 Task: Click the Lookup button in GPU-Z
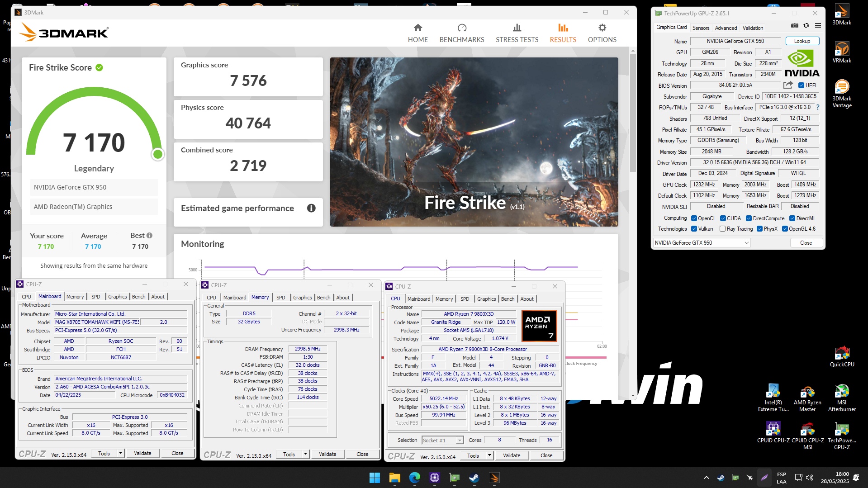click(x=802, y=41)
